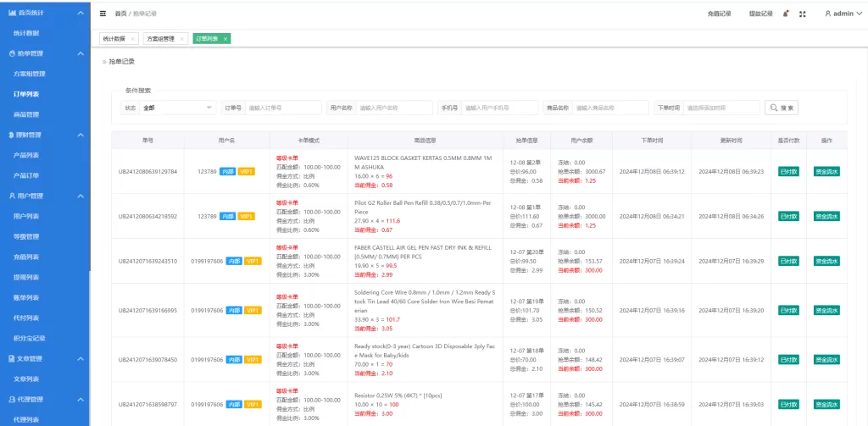Click 资金流水 button for first order

tap(826, 171)
